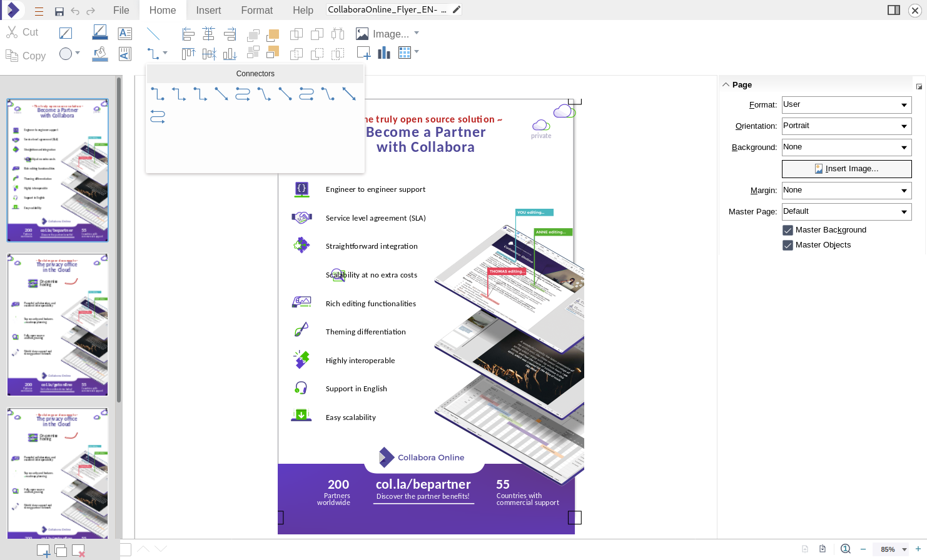Viewport: 927px width, 560px height.
Task: Expand the Background dropdown
Action: click(847, 147)
